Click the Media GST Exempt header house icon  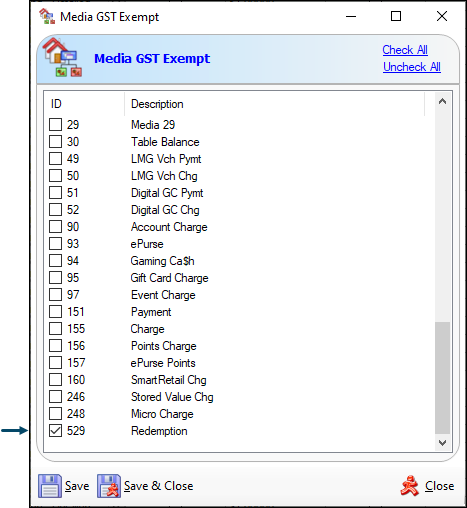[x=62, y=57]
